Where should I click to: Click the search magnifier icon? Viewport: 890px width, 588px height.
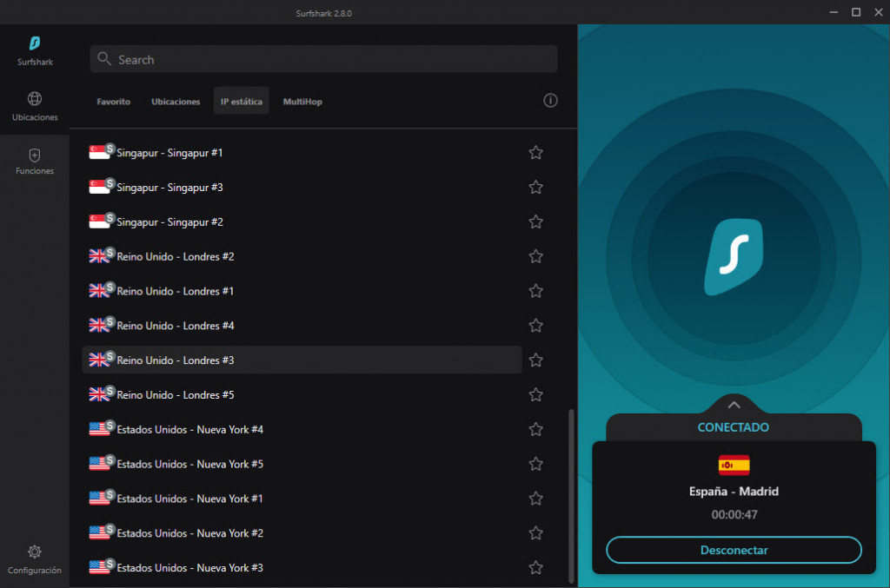coord(104,59)
